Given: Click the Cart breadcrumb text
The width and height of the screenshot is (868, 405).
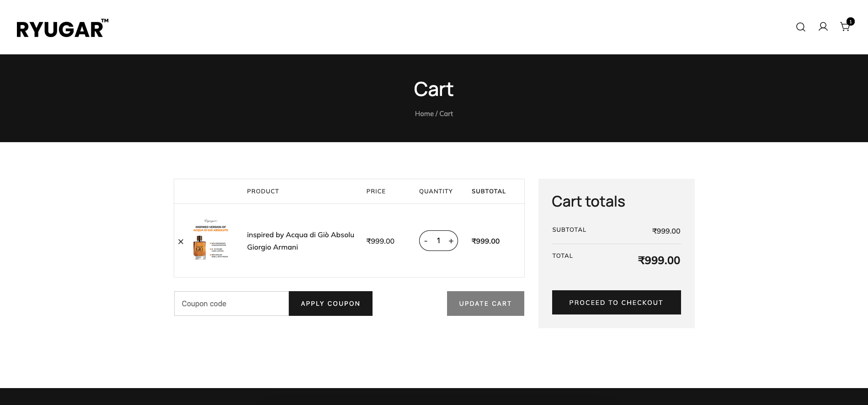Looking at the screenshot, I should coord(446,114).
